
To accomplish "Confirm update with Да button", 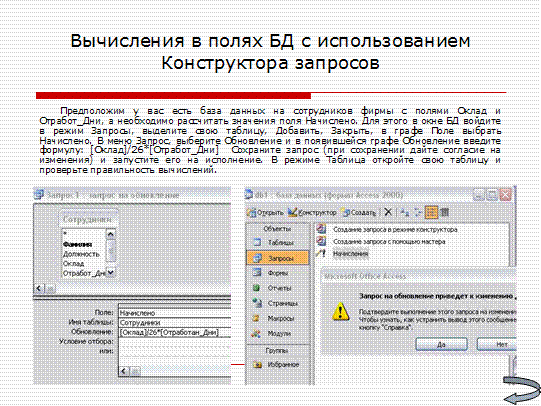I will tap(441, 344).
